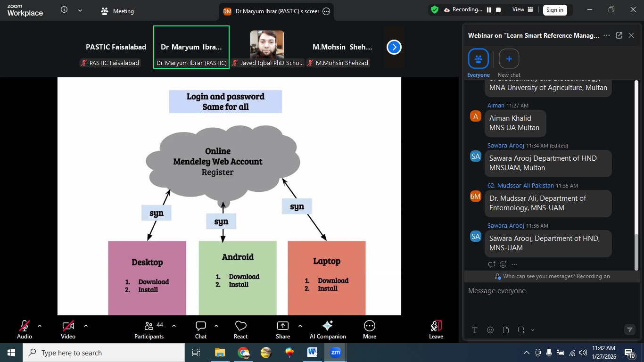644x362 pixels.
Task: Pause the cloud recording
Action: (x=488, y=9)
